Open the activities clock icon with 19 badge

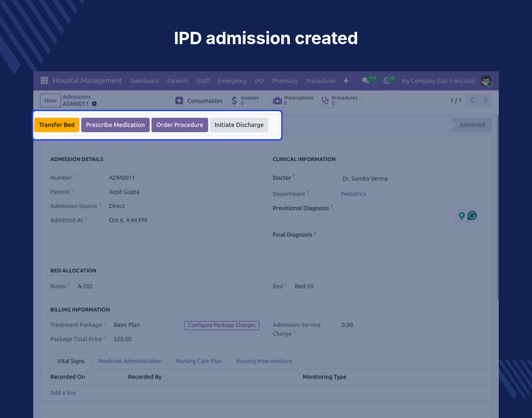(x=387, y=81)
